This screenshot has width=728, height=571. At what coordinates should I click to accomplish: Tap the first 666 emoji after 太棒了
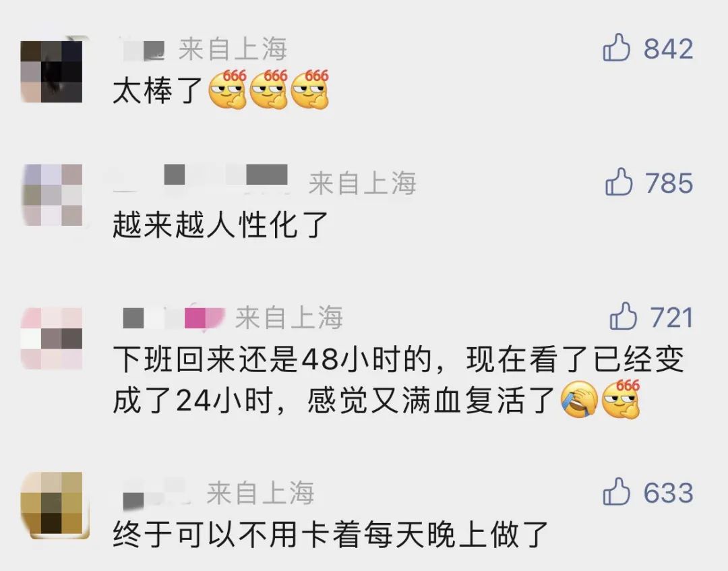click(228, 89)
